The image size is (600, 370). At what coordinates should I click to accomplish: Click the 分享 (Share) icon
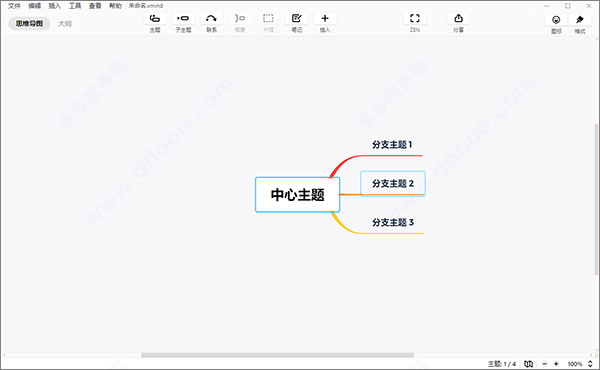[x=458, y=18]
